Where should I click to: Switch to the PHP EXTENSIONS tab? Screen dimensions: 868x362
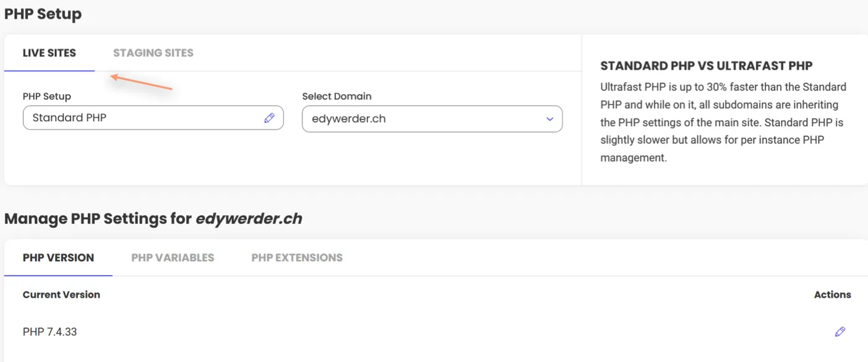(x=297, y=257)
